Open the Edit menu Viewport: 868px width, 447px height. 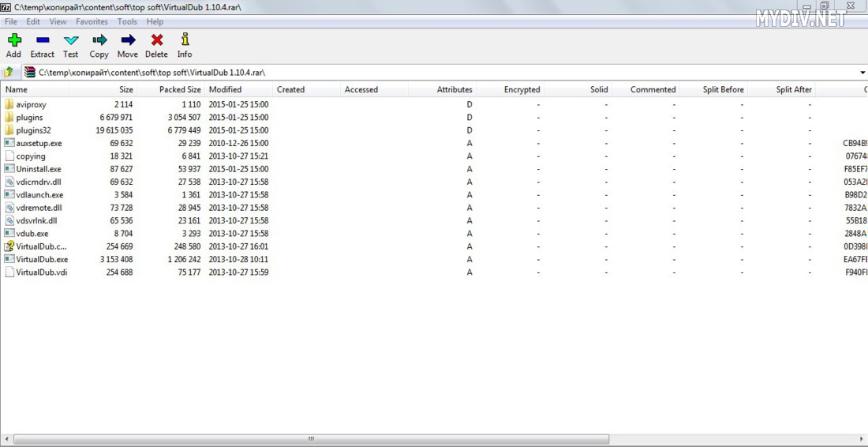(x=33, y=21)
